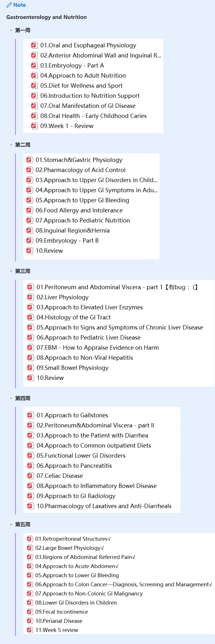Select the 第五周 bullet heading
The width and height of the screenshot is (215, 644).
coord(22,524)
